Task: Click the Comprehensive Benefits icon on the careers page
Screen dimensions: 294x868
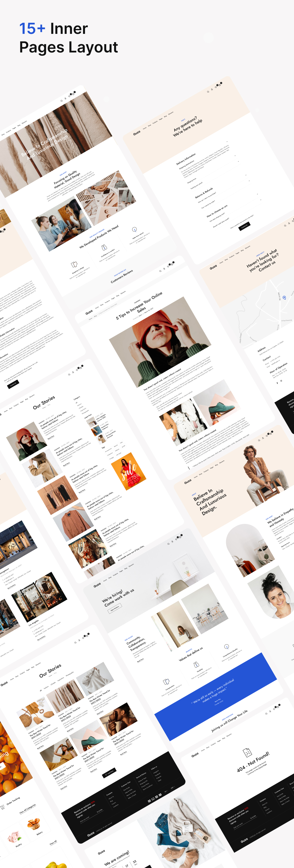Action: 226,647
